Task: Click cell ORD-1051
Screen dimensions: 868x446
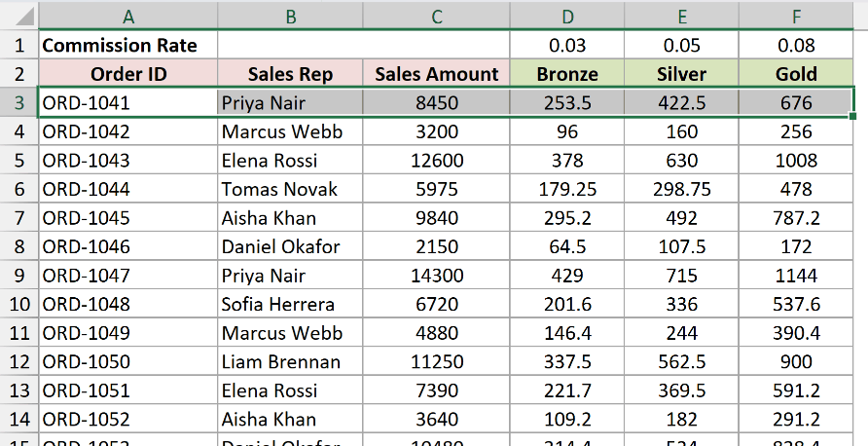Action: (128, 390)
